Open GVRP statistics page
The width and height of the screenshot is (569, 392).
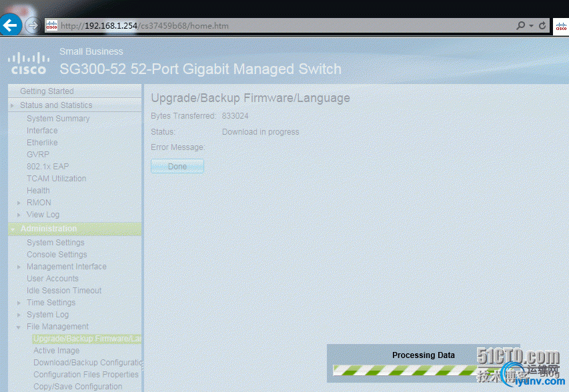tap(38, 155)
